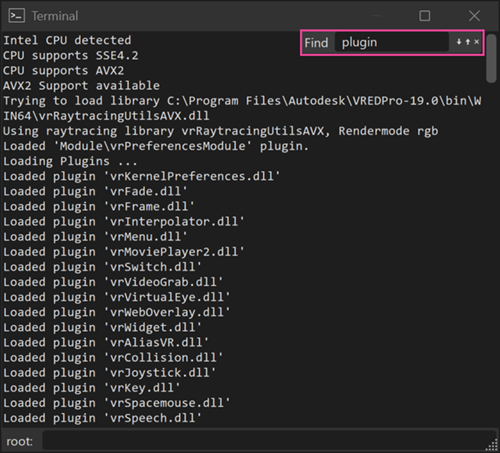Screen dimensions: 500x453
Task: Jump to previous match with up arrow
Action: coord(468,42)
